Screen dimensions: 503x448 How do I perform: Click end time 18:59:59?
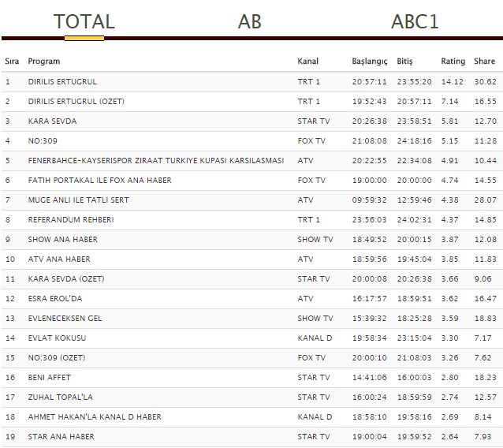[x=415, y=398]
